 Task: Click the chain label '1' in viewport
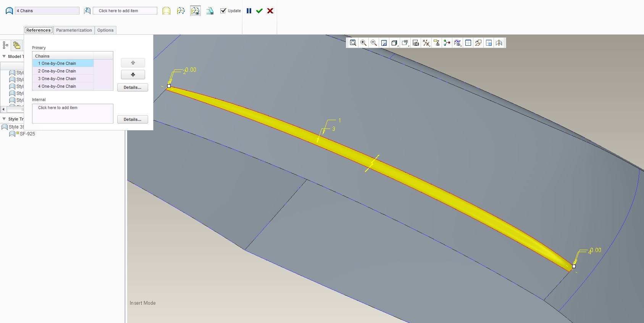(x=340, y=121)
